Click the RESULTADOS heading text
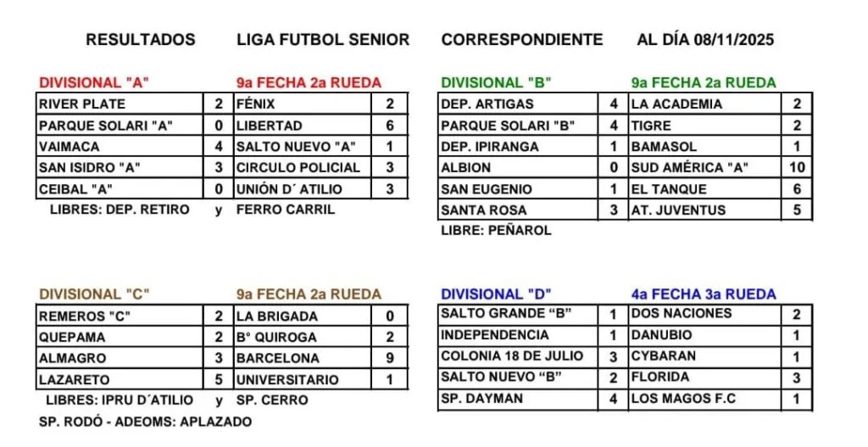Screen dimensions: 868x447 point(141,39)
